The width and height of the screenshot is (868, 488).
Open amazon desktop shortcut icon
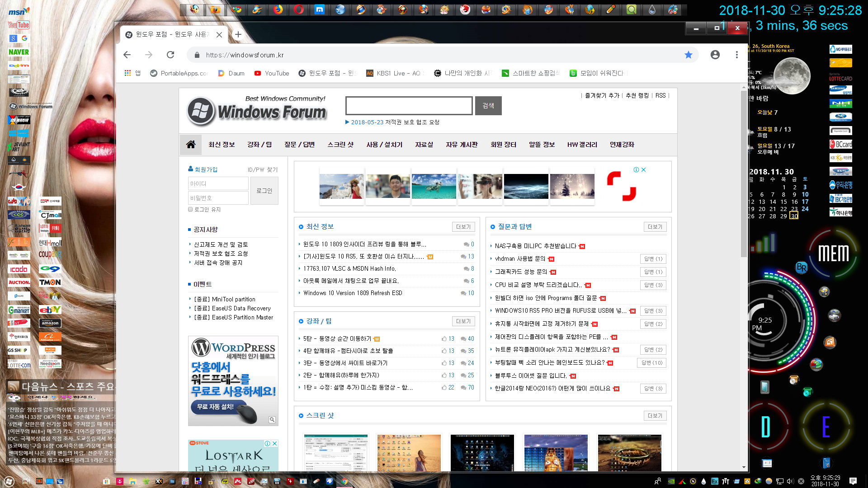[50, 323]
